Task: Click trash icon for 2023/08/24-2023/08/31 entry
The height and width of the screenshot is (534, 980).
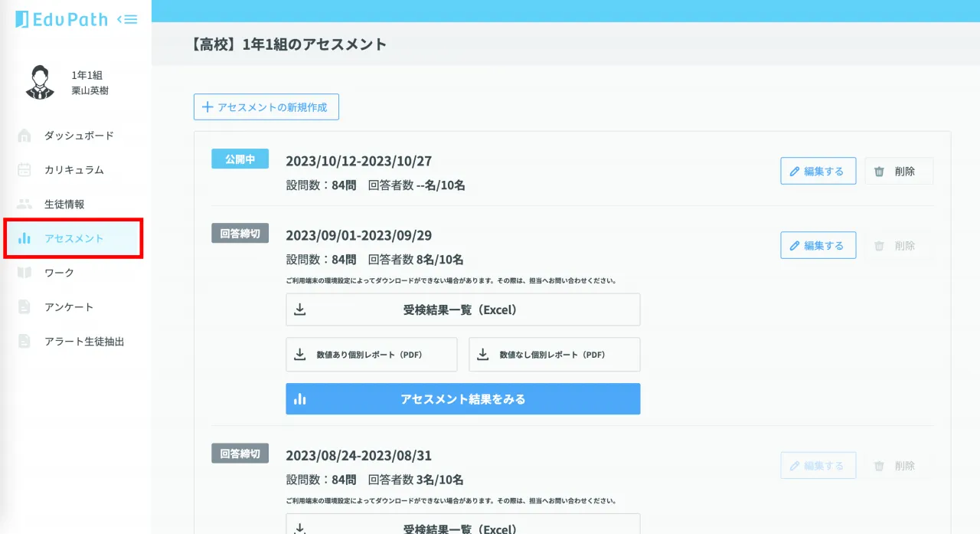Action: [x=880, y=466]
